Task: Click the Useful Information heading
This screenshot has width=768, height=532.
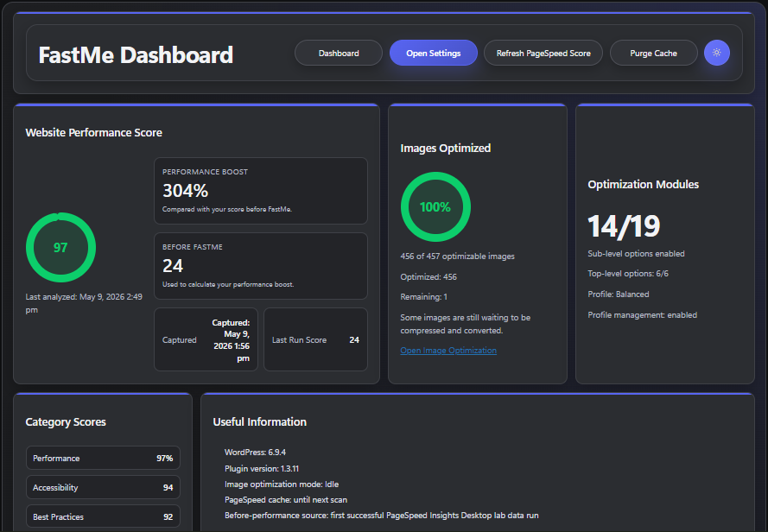Action: [259, 421]
